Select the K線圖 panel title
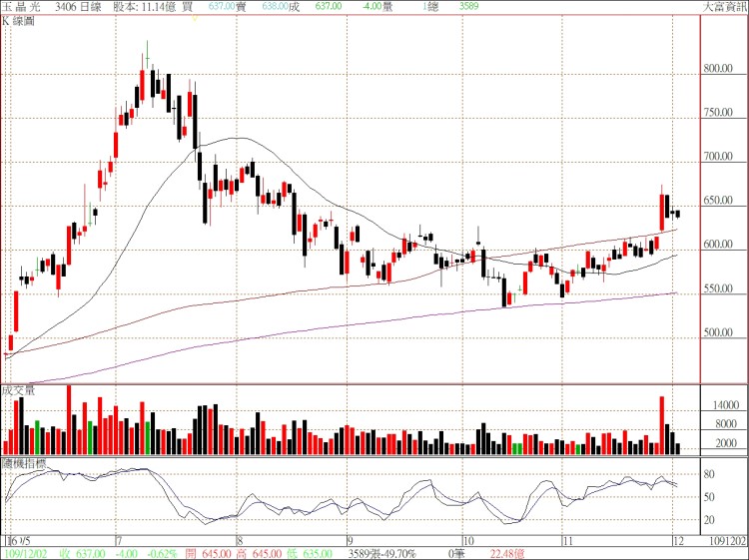The width and height of the screenshot is (749, 560). [18, 20]
